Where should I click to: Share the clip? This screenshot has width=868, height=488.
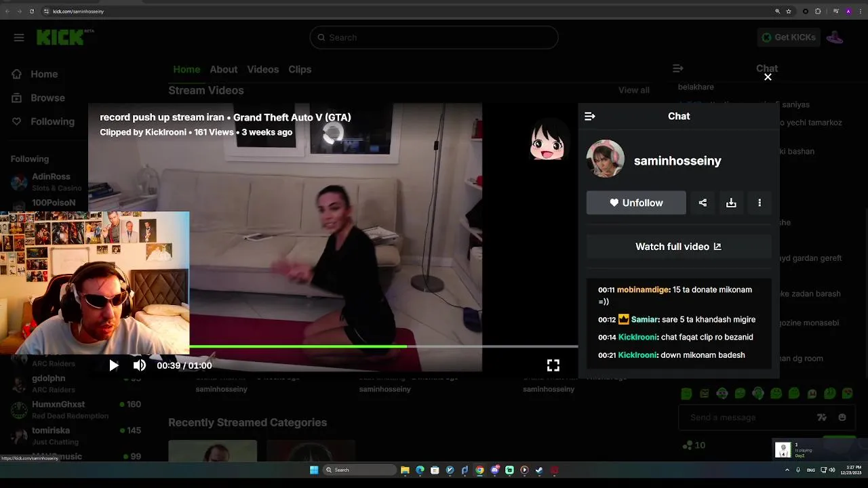click(x=703, y=203)
